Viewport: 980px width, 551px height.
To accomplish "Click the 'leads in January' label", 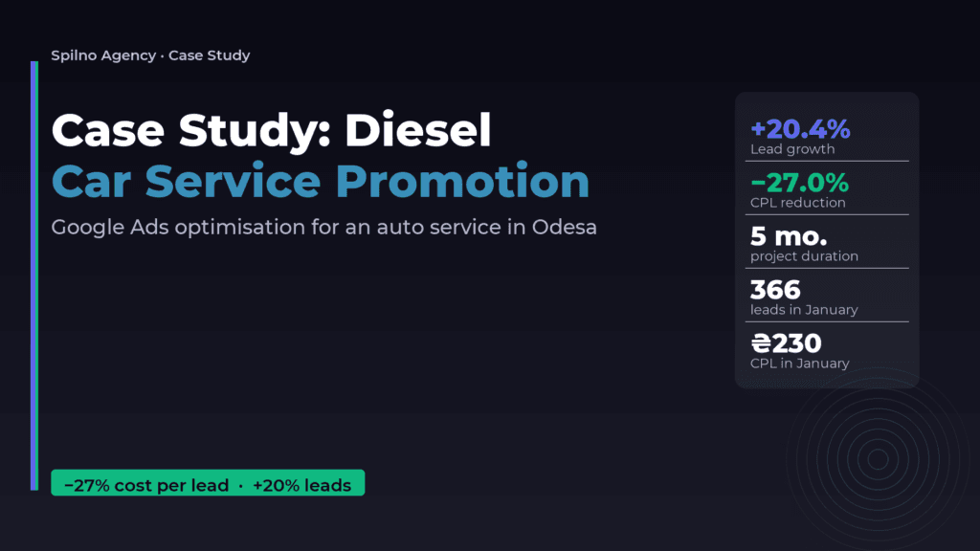I will [x=804, y=310].
